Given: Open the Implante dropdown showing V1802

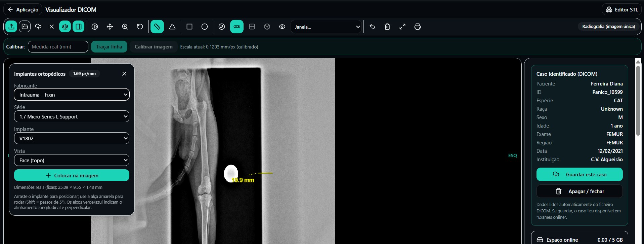Looking at the screenshot, I should tap(72, 138).
